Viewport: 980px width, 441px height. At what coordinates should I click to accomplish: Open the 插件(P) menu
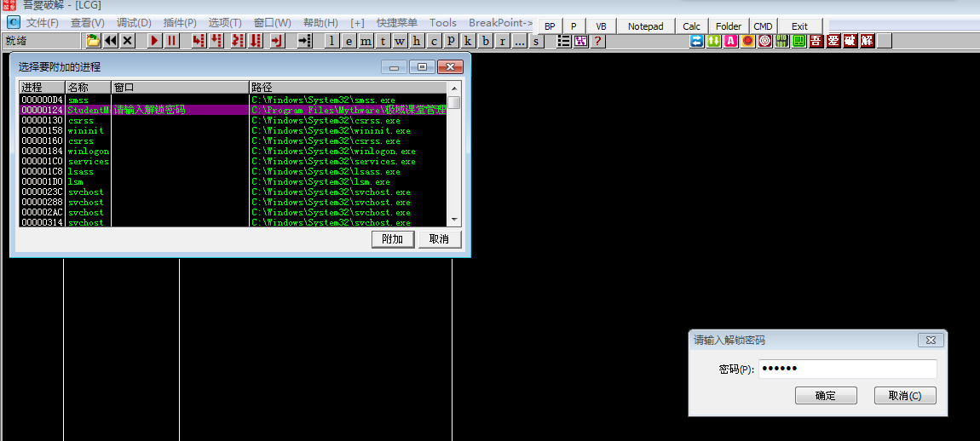(179, 22)
